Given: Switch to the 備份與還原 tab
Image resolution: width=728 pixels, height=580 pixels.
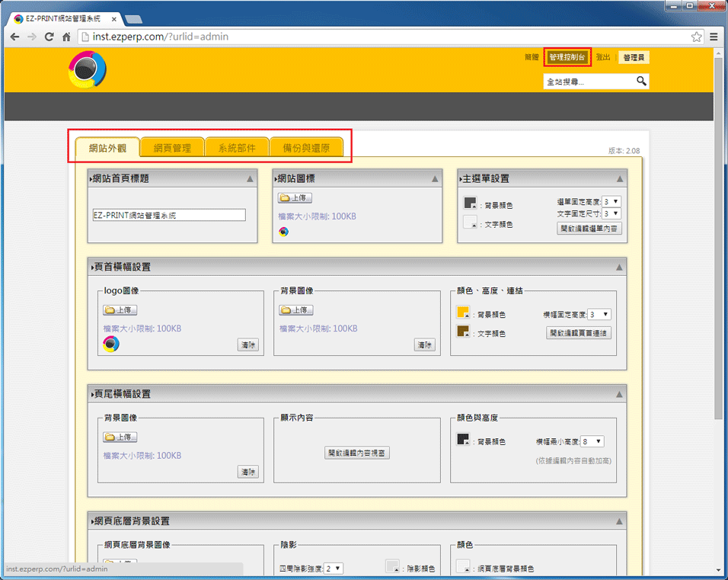Looking at the screenshot, I should coord(306,148).
